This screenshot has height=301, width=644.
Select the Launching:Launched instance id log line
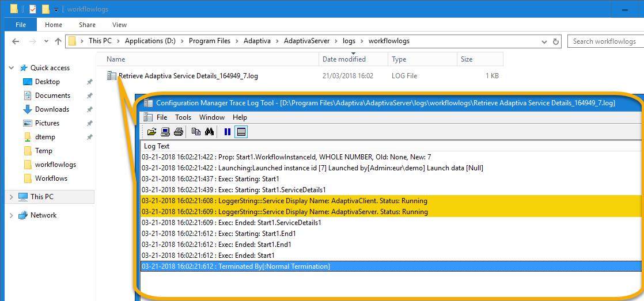point(391,168)
